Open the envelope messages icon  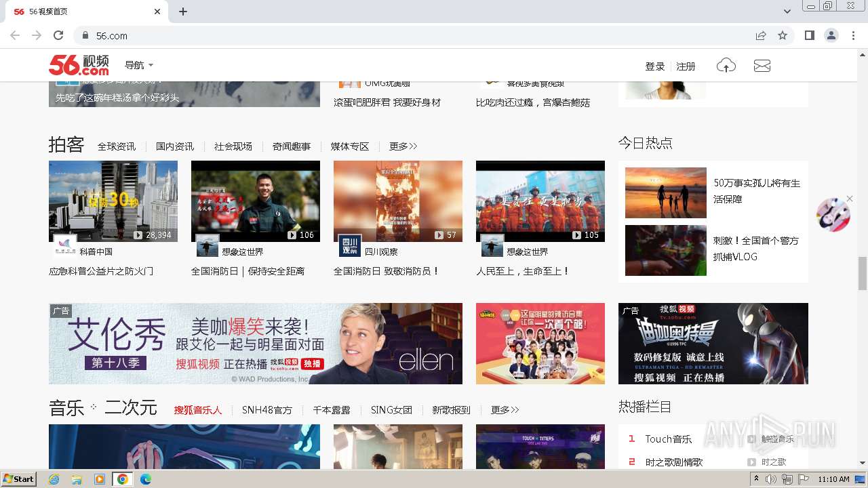pyautogui.click(x=762, y=66)
